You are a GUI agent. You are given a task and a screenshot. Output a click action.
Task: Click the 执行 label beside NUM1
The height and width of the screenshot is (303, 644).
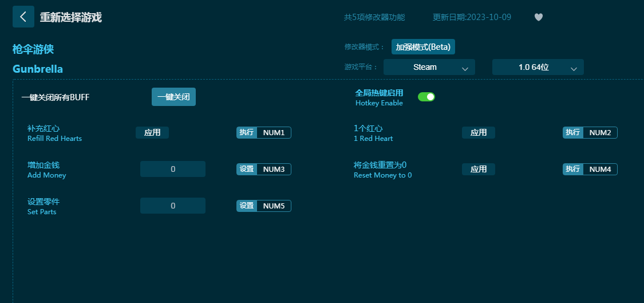click(247, 132)
